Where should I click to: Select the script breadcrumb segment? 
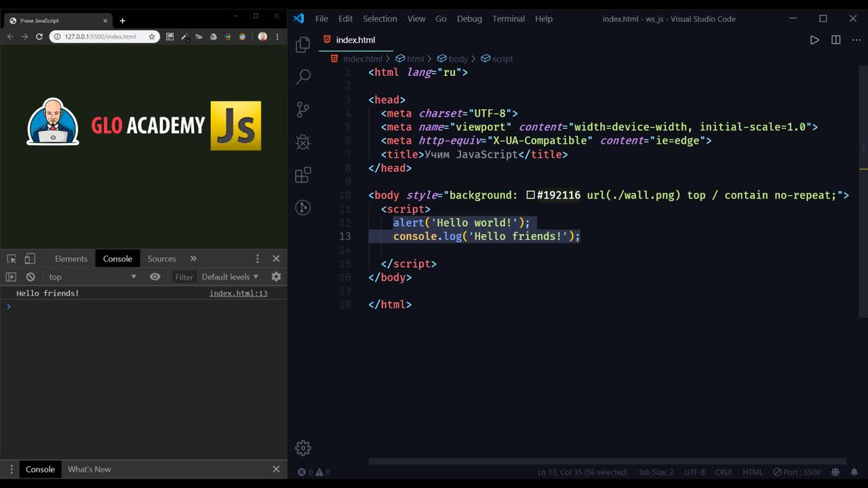pos(496,59)
